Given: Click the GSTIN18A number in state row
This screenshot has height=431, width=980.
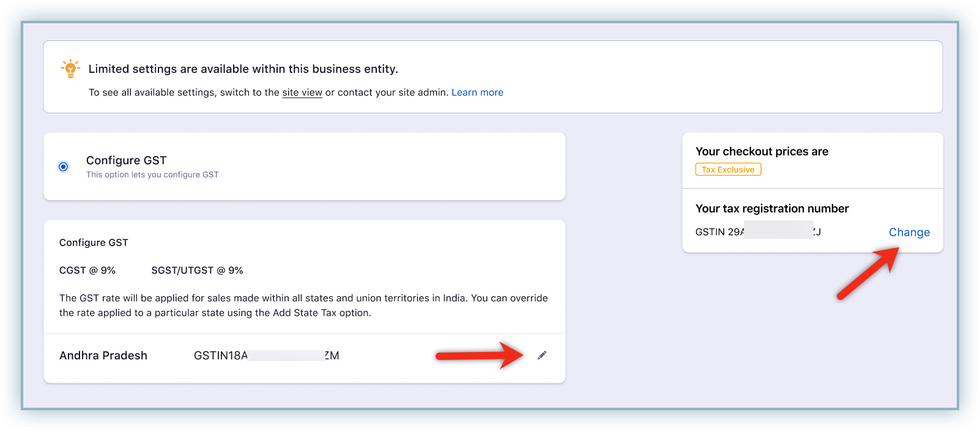Looking at the screenshot, I should pyautogui.click(x=266, y=356).
